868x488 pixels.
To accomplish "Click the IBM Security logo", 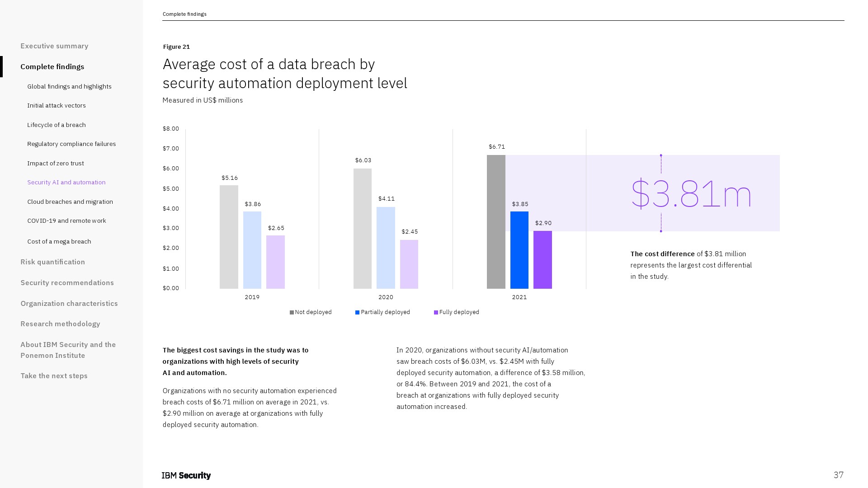I will 186,475.
